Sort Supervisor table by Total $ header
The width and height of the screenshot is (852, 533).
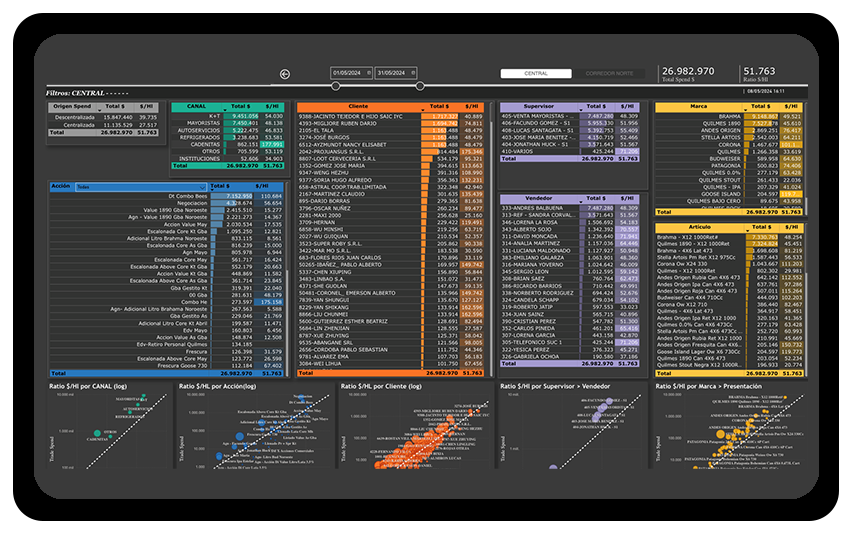tap(596, 106)
